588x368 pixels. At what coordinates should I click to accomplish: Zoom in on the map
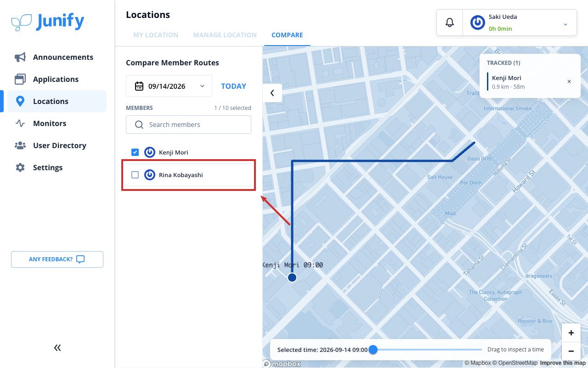click(x=571, y=333)
